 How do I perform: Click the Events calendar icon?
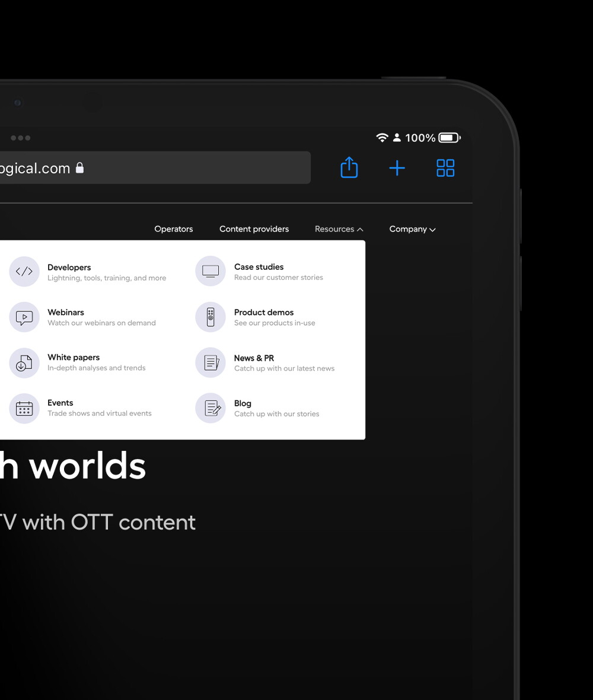24,408
